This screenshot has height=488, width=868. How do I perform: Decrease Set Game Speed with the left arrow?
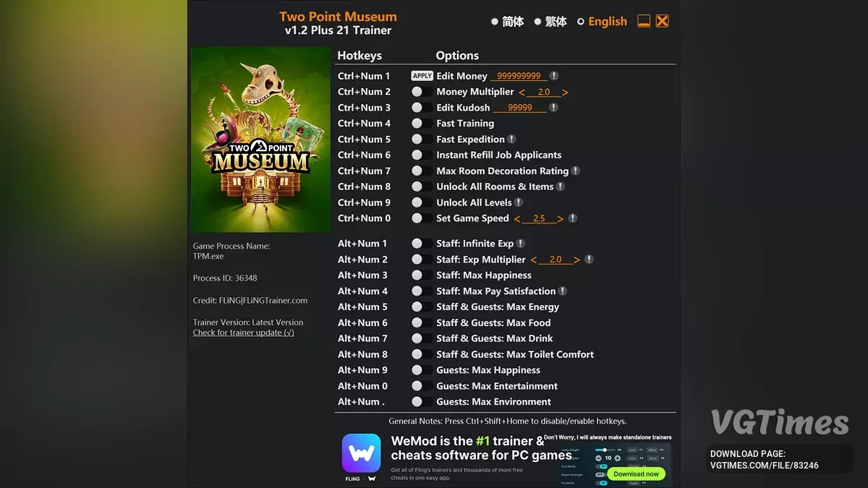[517, 219]
